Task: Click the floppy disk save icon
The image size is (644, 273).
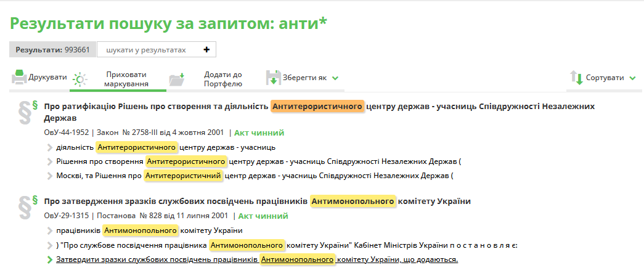Action: pyautogui.click(x=273, y=78)
